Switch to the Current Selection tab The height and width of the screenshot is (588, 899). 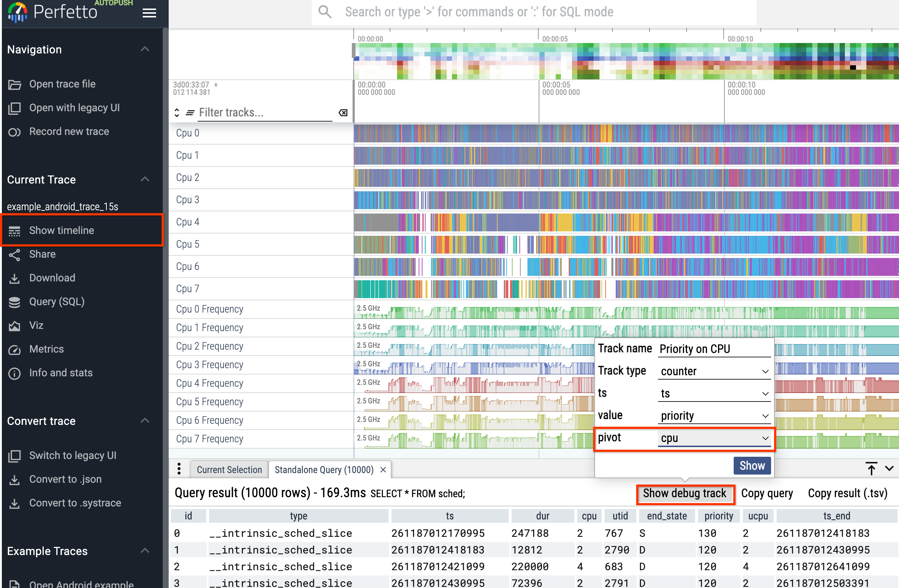(229, 469)
